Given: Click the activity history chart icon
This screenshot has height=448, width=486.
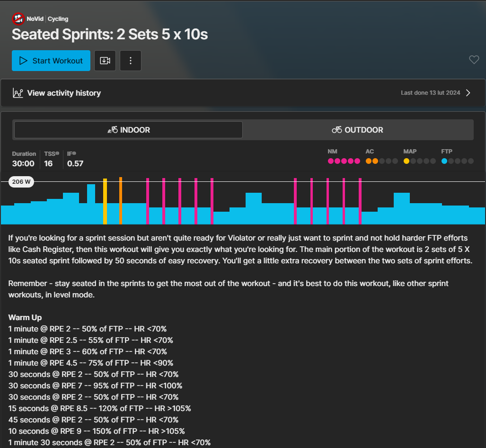Looking at the screenshot, I should 18,93.
